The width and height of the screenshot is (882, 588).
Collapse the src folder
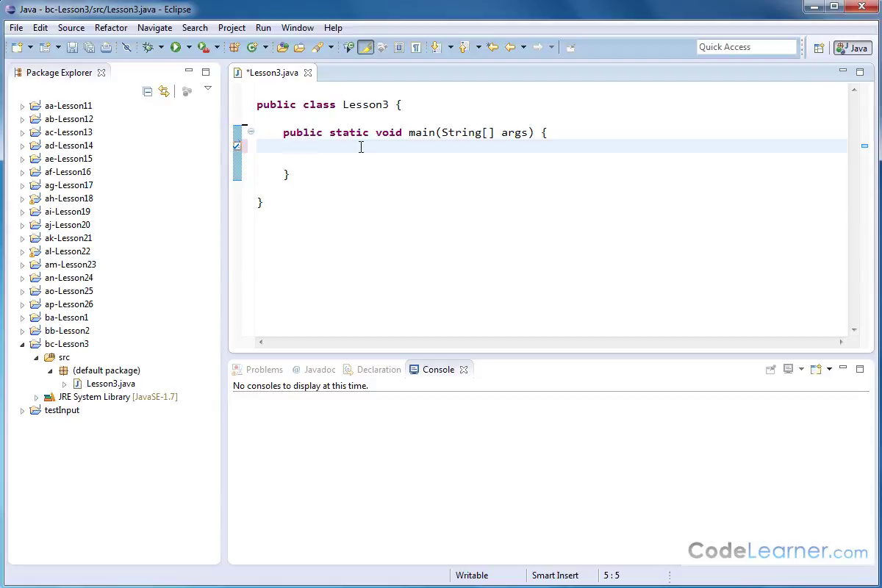36,357
